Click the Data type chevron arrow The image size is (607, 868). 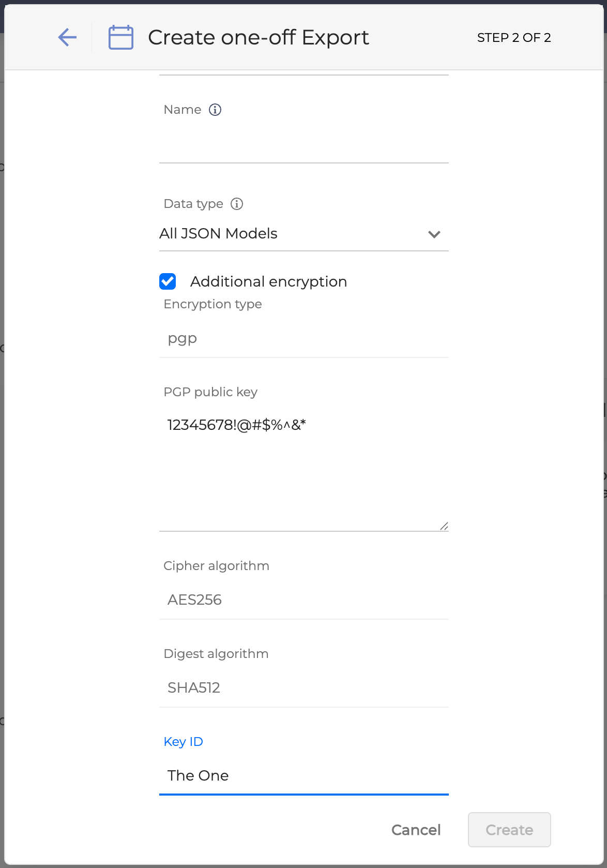[434, 234]
